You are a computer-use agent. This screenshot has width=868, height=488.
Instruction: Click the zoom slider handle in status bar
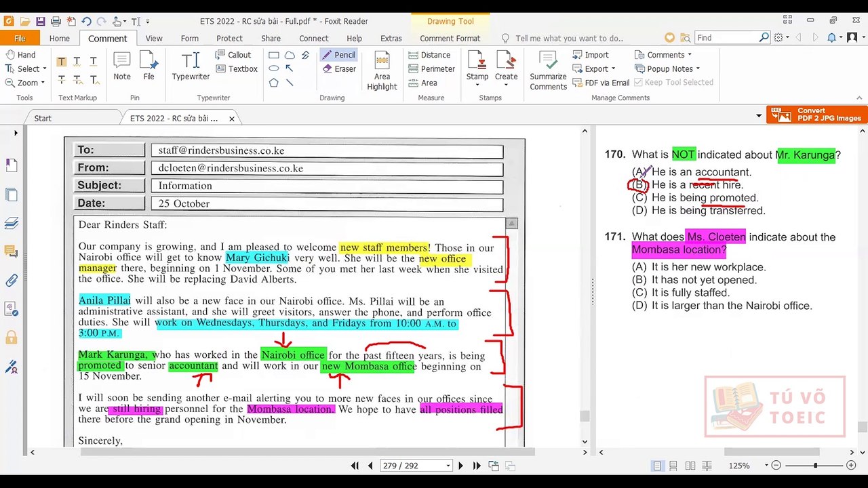pos(815,466)
